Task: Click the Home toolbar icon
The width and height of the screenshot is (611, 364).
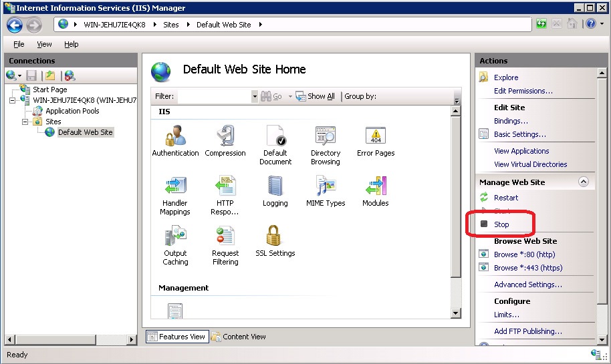Action: (572, 24)
